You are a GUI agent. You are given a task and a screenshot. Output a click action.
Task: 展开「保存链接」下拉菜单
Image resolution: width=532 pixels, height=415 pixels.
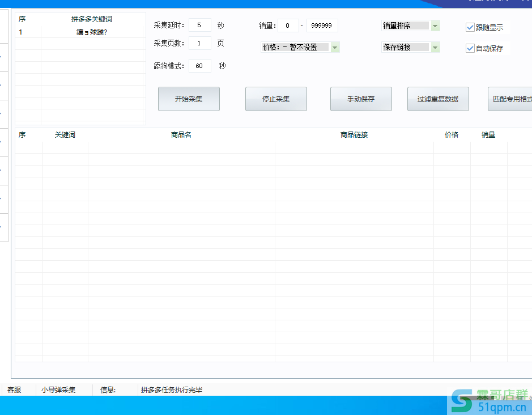click(x=435, y=47)
